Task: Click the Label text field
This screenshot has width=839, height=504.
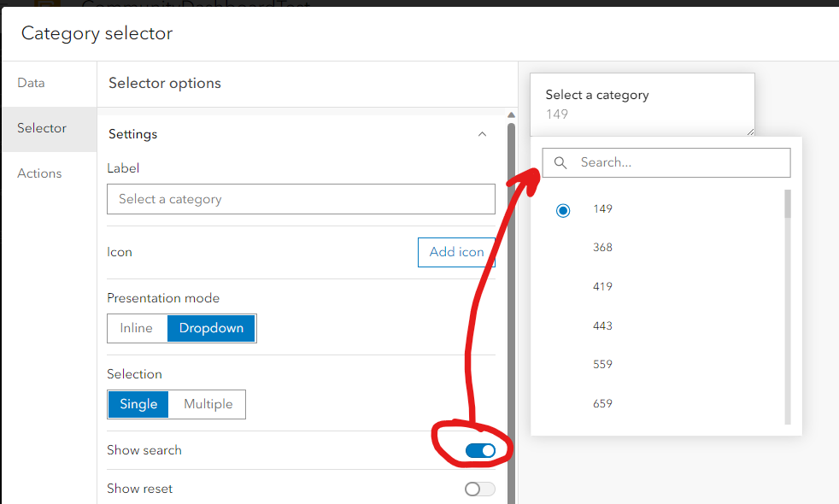Action: pyautogui.click(x=301, y=199)
